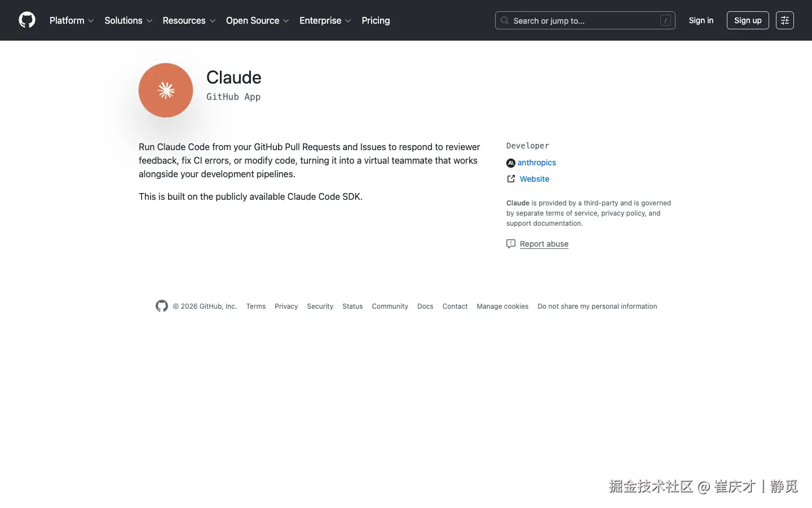Open the Solutions dropdown

[x=128, y=20]
